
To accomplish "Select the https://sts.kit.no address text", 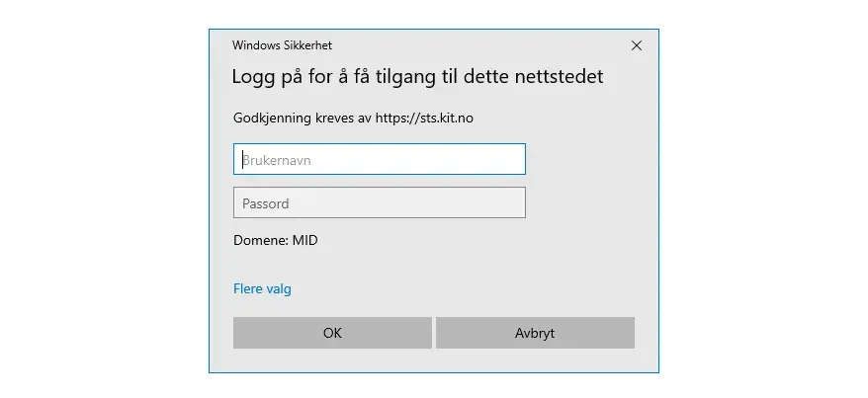I will coord(424,119).
